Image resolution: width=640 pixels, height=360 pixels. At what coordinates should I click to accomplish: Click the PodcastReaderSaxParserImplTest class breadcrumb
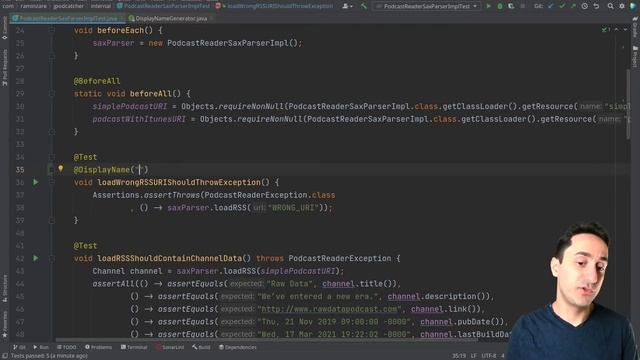[163, 6]
